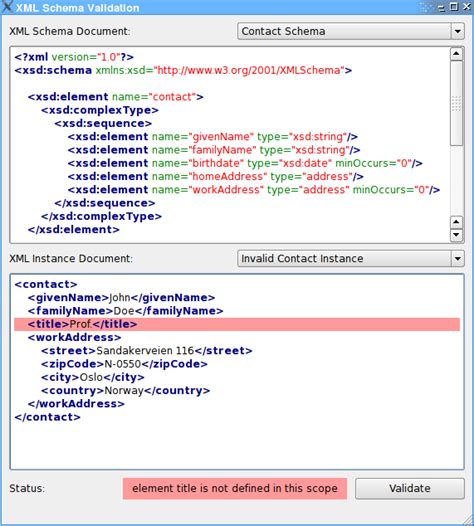474x526 pixels.
Task: Click the closing /xsd:sequence line
Action: pos(105,203)
